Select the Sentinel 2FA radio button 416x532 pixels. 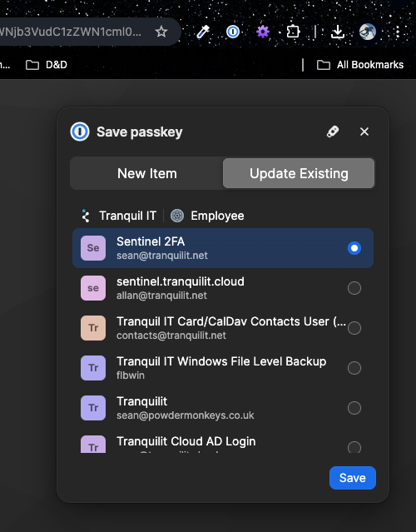[x=354, y=248]
